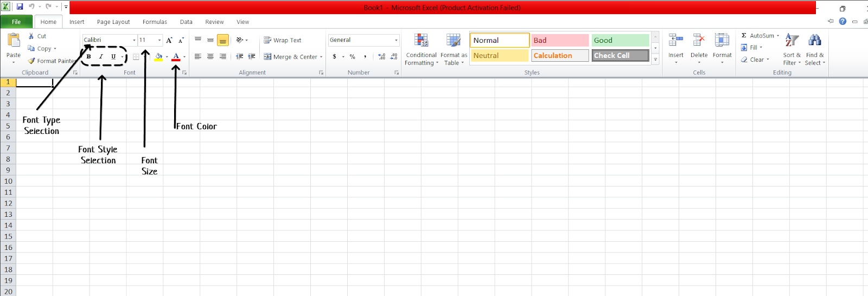Open Alignment dialog launcher
Screen dimensions: 868x296
point(321,73)
